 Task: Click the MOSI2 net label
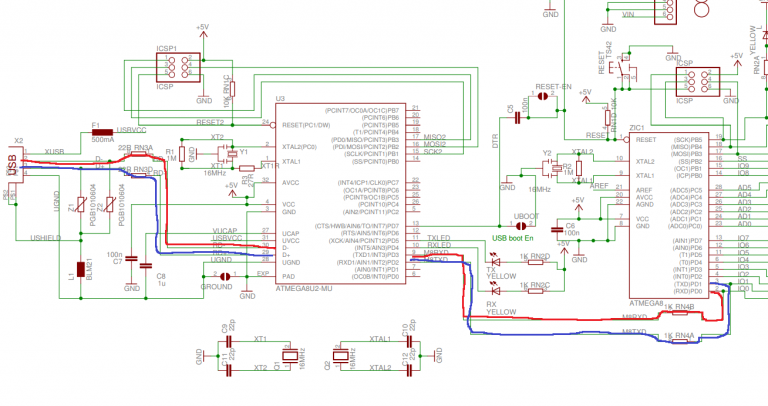point(435,144)
